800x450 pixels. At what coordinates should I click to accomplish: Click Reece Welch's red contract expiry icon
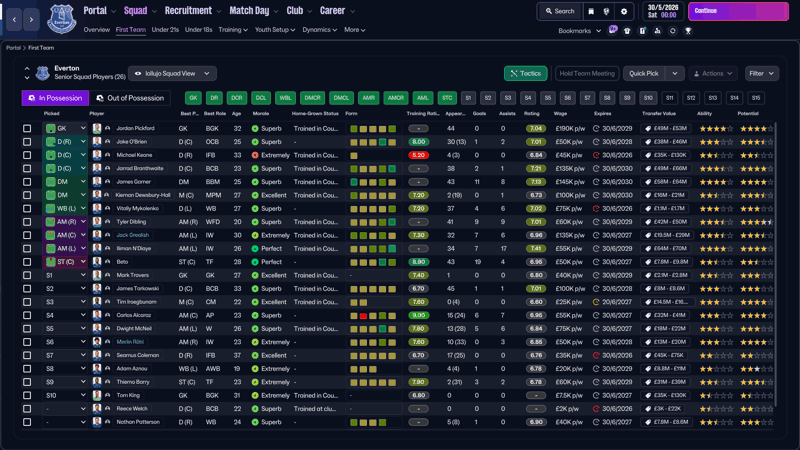click(x=596, y=409)
